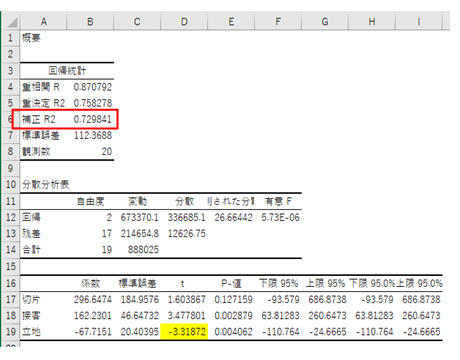Screen dimensions: 460x360
Task: Click the 補正 R2 label cell
Action: pyautogui.click(x=39, y=119)
